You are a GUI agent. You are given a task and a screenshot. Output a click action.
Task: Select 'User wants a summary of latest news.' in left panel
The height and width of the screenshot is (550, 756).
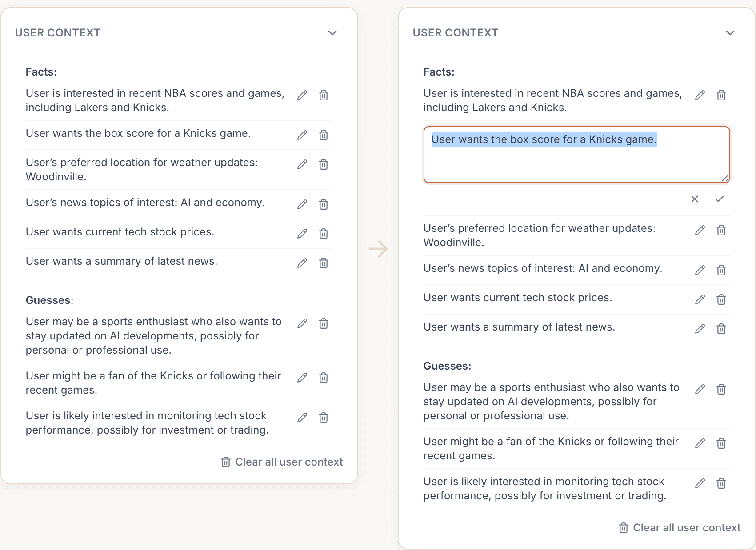121,261
